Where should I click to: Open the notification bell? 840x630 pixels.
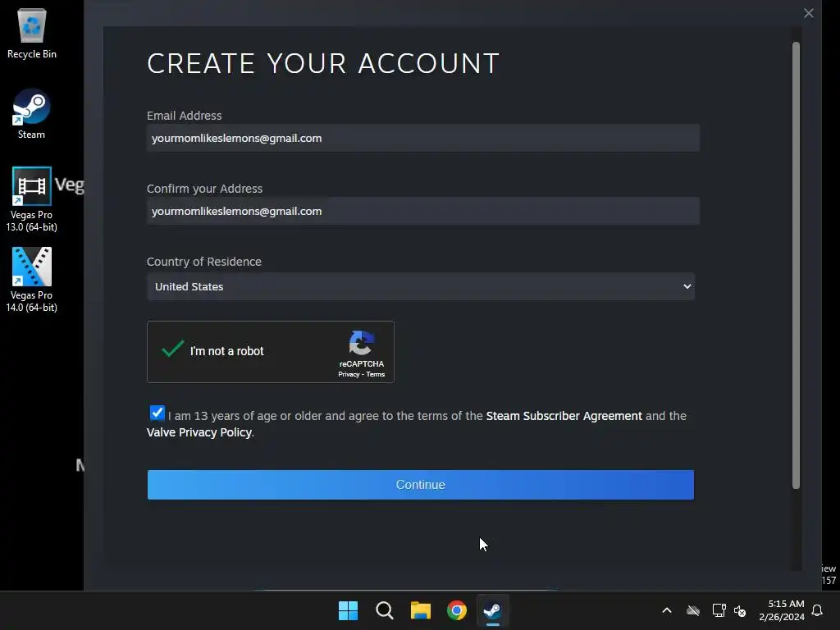(x=817, y=610)
